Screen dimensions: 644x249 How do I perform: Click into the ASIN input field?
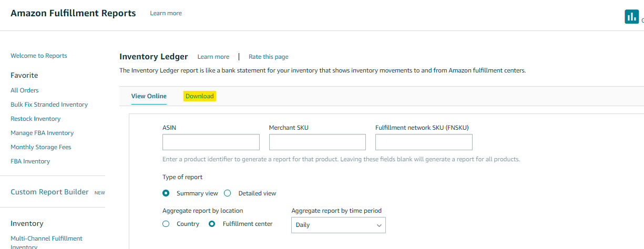point(211,142)
